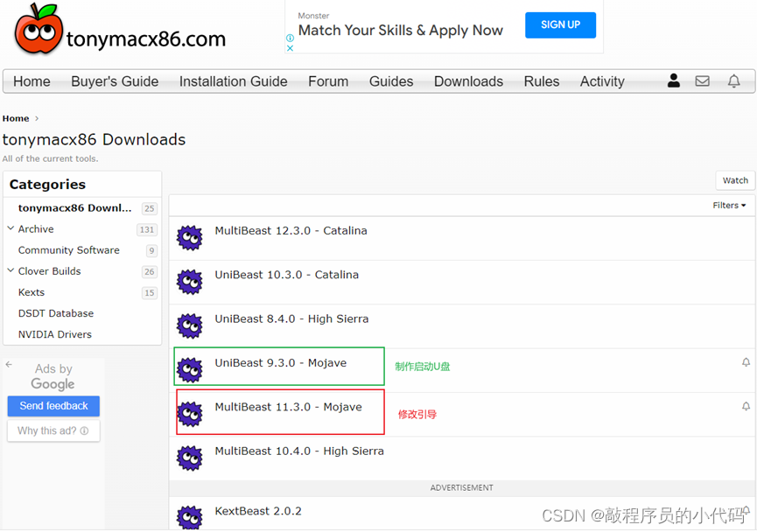Select the Clover Builds category
This screenshot has height=532, width=757.
(x=49, y=271)
